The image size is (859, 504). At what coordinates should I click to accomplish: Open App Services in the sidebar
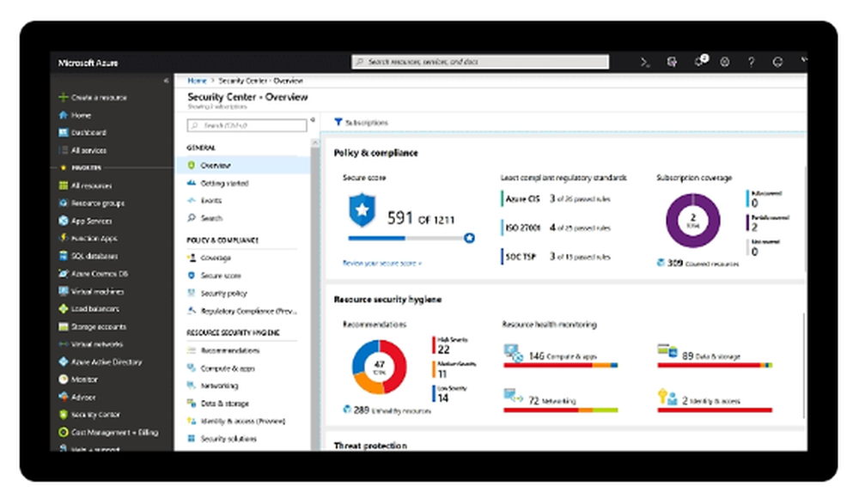click(85, 221)
